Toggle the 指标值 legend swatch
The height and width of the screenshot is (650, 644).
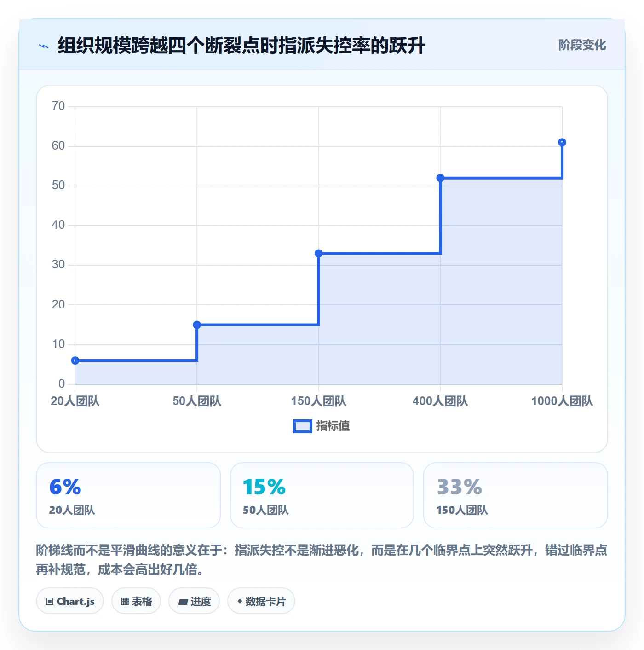[303, 426]
